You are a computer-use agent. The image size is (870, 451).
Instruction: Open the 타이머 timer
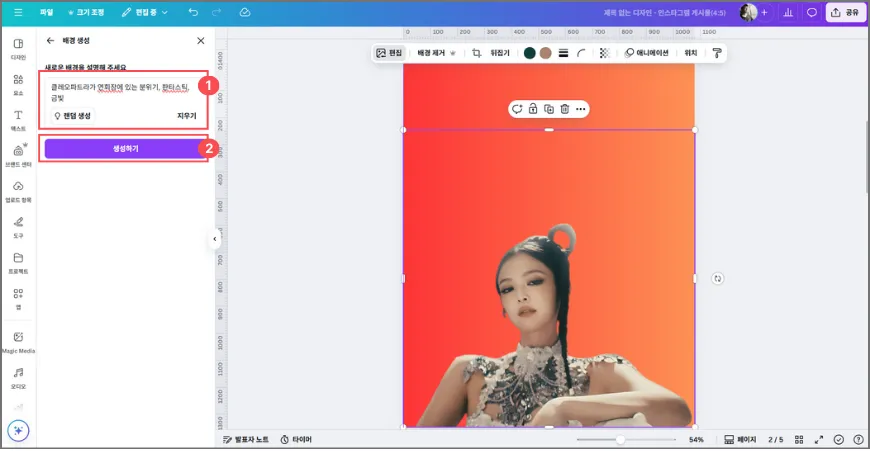pos(296,439)
